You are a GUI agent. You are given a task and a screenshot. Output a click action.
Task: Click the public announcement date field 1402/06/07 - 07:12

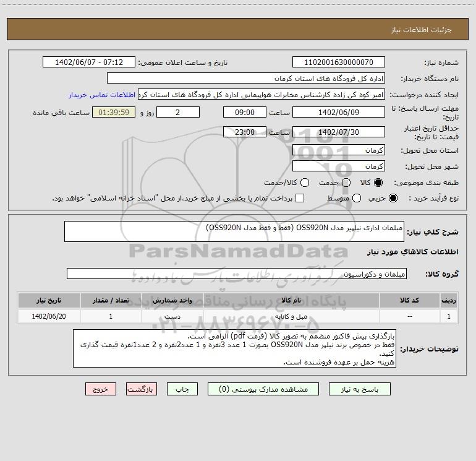89,62
